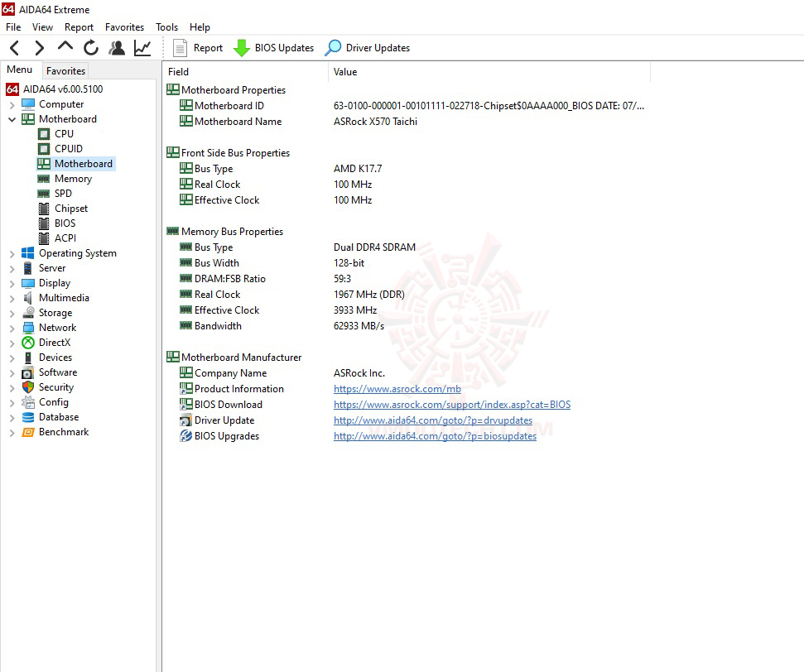Expand the Multimedia node
804x672 pixels.
12,298
